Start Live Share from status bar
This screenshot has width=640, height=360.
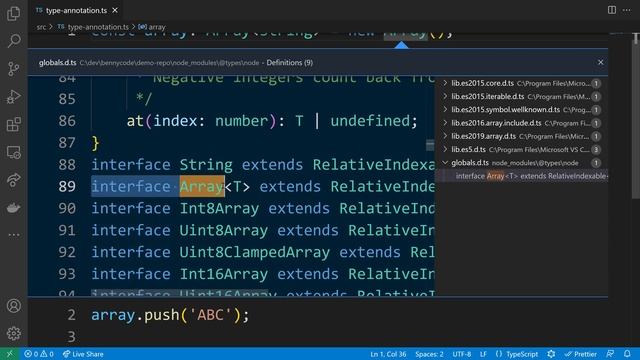[83, 354]
